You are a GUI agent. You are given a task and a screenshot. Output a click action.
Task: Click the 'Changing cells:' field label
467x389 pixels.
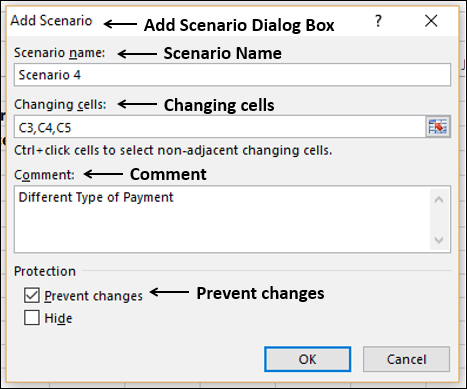tap(60, 105)
